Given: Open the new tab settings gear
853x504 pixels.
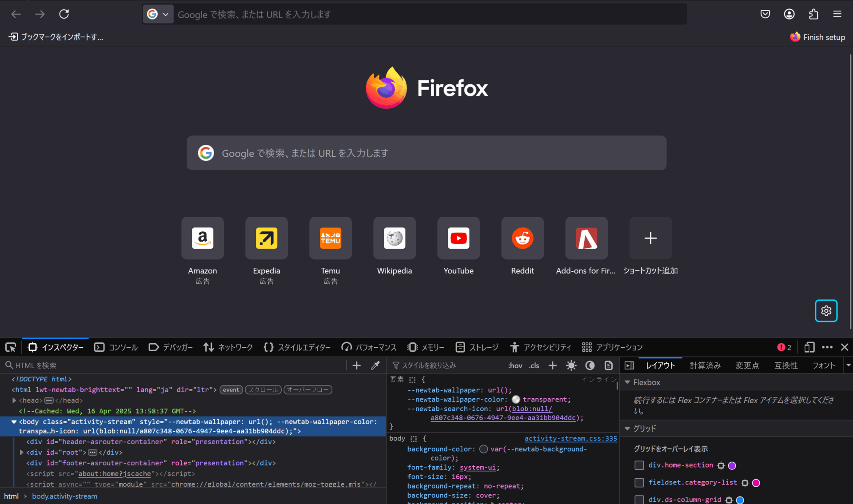Looking at the screenshot, I should click(x=826, y=311).
